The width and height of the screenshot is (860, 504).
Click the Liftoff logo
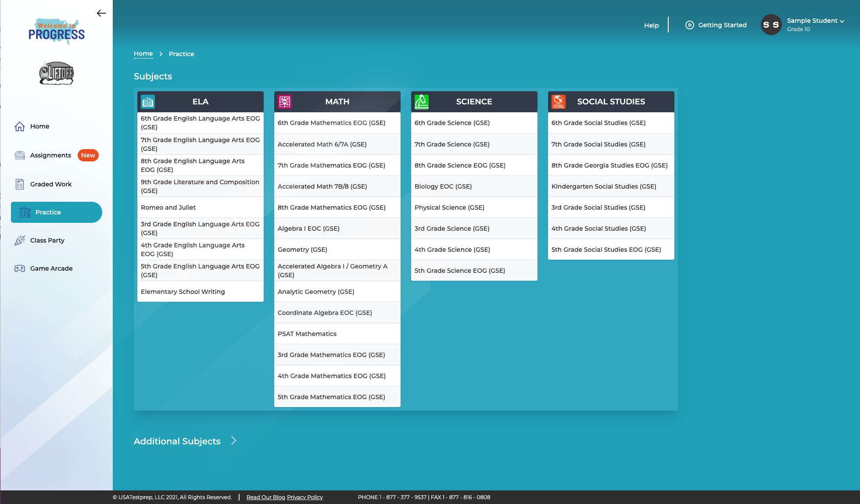(56, 73)
